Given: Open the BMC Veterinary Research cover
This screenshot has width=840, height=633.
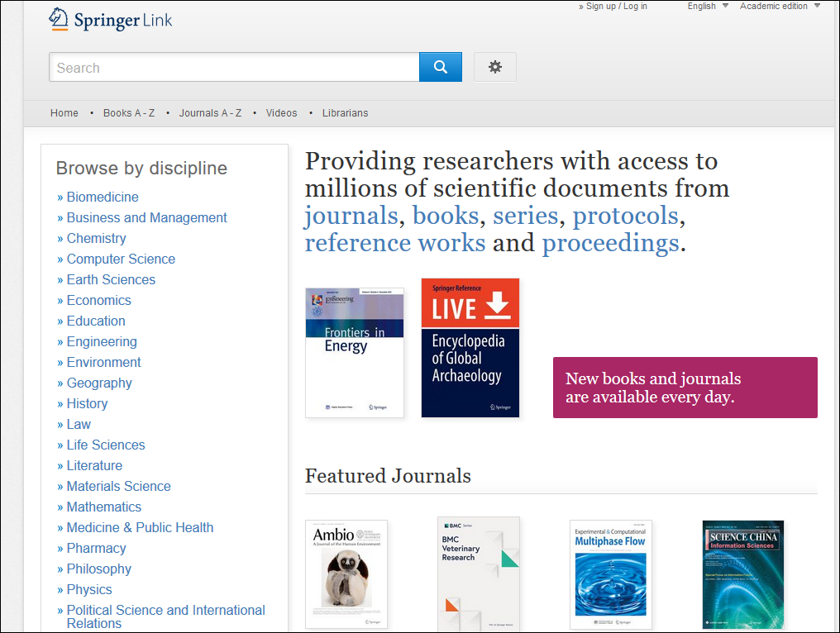Looking at the screenshot, I should [479, 574].
